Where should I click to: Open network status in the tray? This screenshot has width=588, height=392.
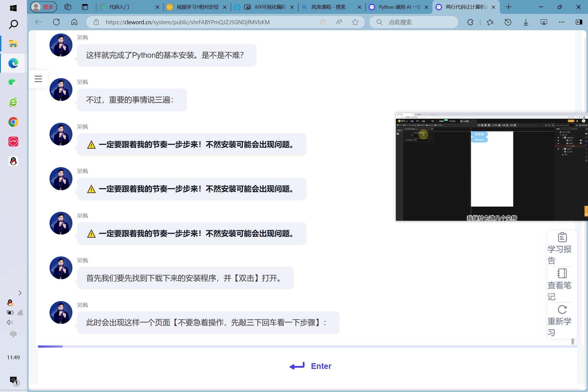click(x=20, y=313)
